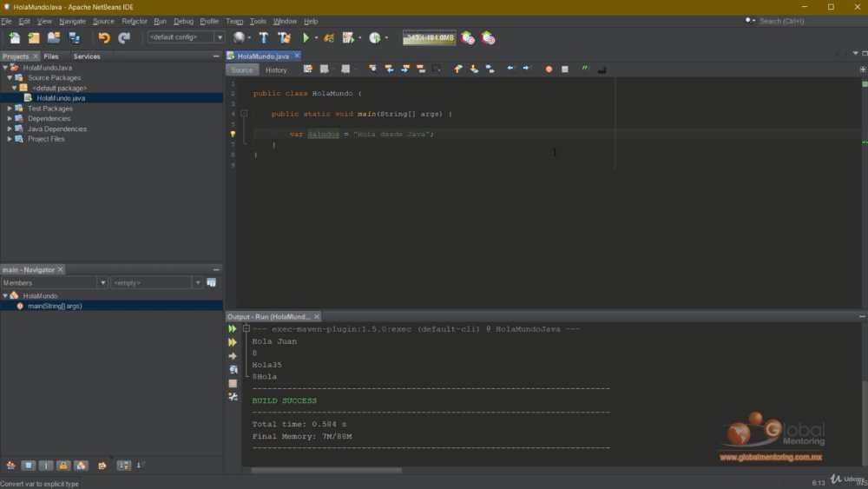This screenshot has height=489, width=868.
Task: Open the Window menu
Action: (285, 21)
